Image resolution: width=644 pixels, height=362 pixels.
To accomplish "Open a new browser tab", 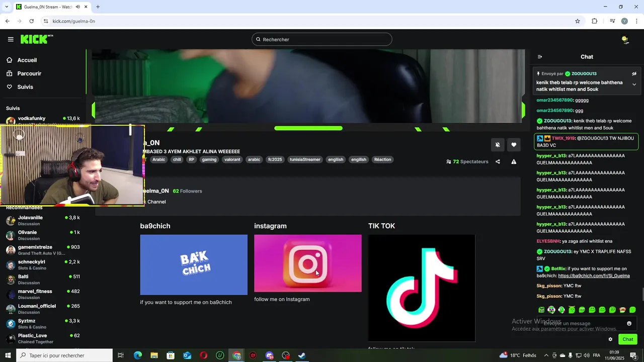I will pyautogui.click(x=98, y=7).
